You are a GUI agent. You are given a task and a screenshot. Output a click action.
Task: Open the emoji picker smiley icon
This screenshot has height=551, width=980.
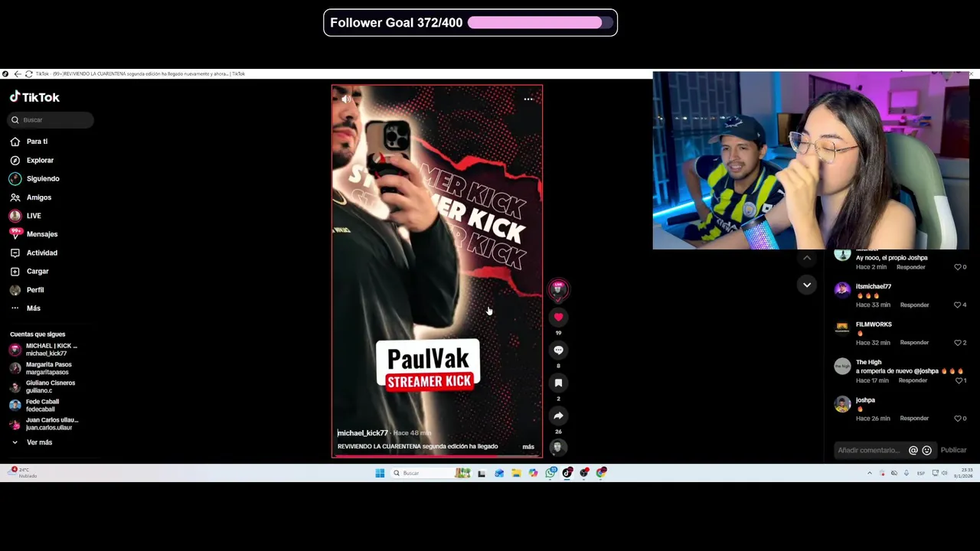point(926,450)
